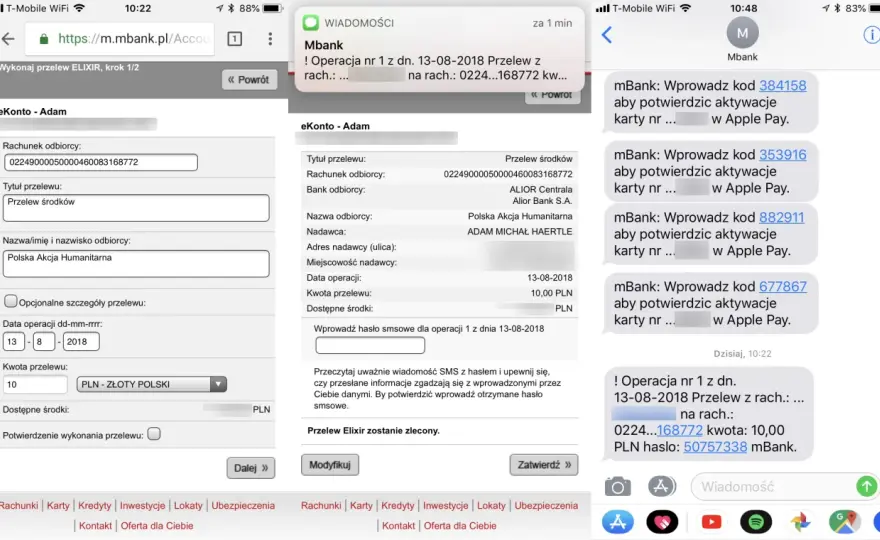The height and width of the screenshot is (540, 880).
Task: Tap the Messages app icon in notification
Action: tap(310, 23)
